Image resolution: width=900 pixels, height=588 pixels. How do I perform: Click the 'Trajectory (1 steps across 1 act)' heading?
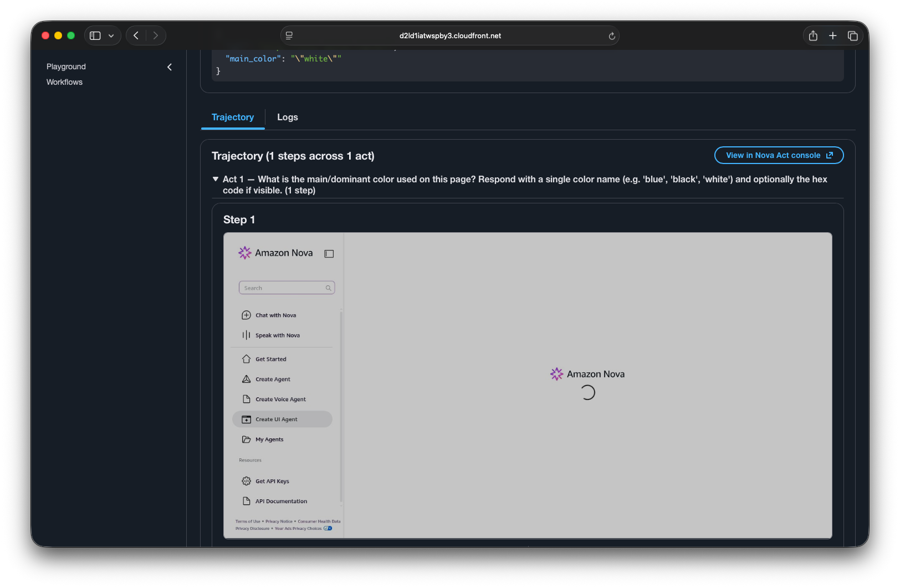[x=293, y=156]
